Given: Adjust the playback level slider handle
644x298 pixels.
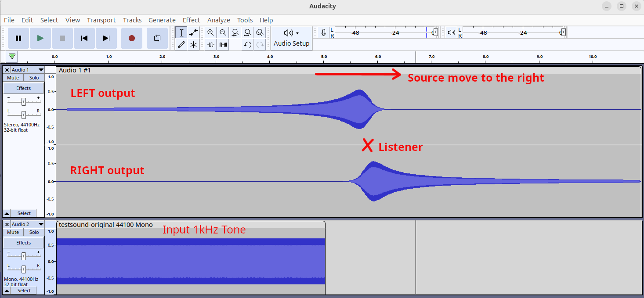Looking at the screenshot, I should click(563, 32).
